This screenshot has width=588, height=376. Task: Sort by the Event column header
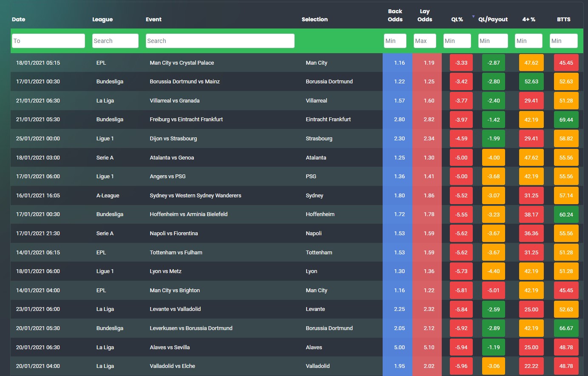tap(153, 19)
